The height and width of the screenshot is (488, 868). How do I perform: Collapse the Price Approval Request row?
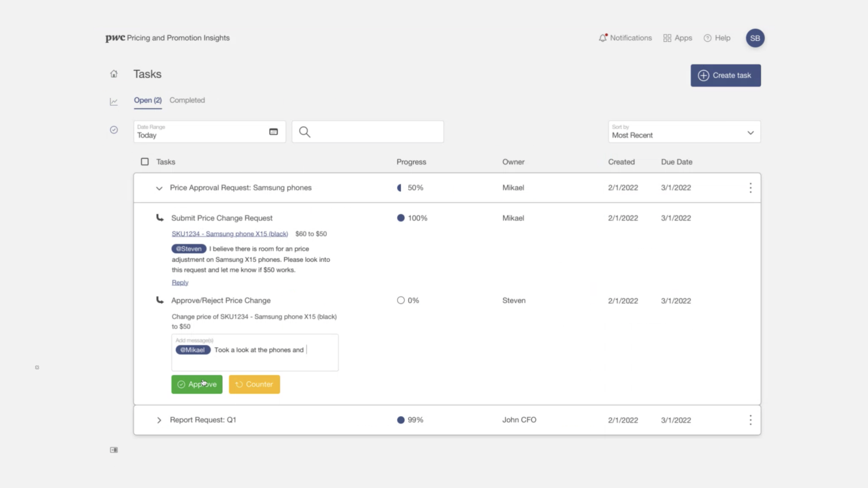coord(159,188)
